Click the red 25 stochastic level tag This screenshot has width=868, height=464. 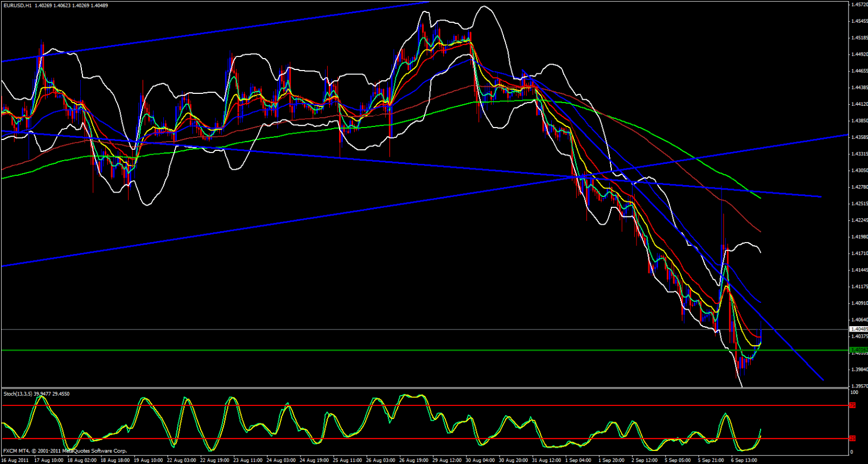(852, 438)
